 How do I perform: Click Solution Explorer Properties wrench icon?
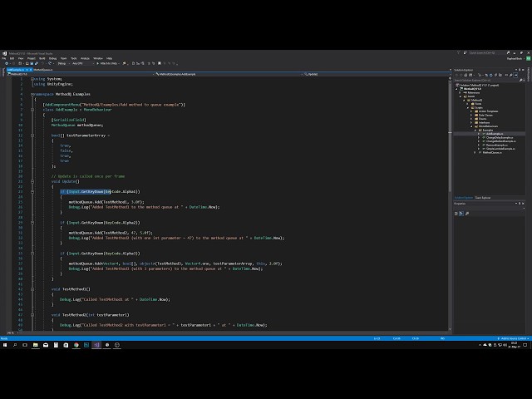point(510,75)
